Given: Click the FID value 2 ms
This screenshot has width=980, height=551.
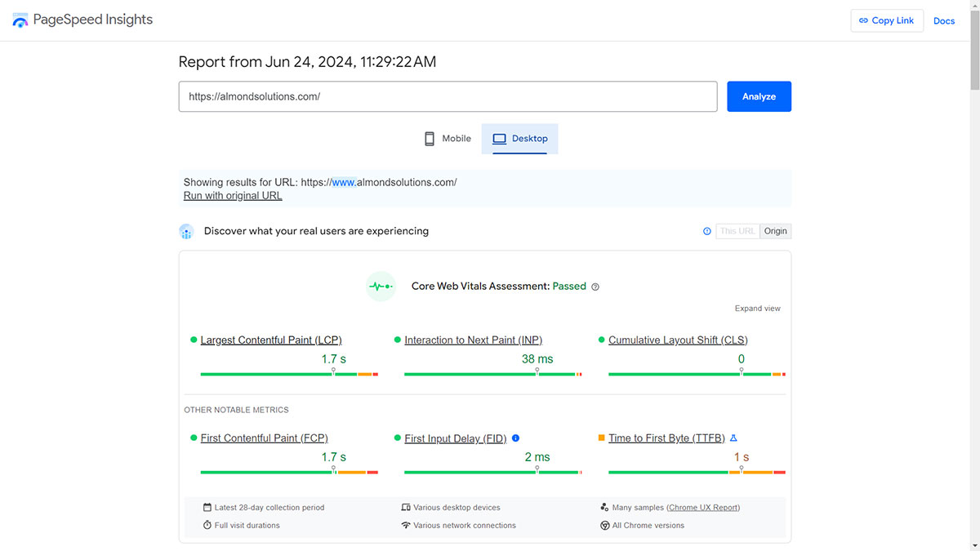Looking at the screenshot, I should click(537, 457).
